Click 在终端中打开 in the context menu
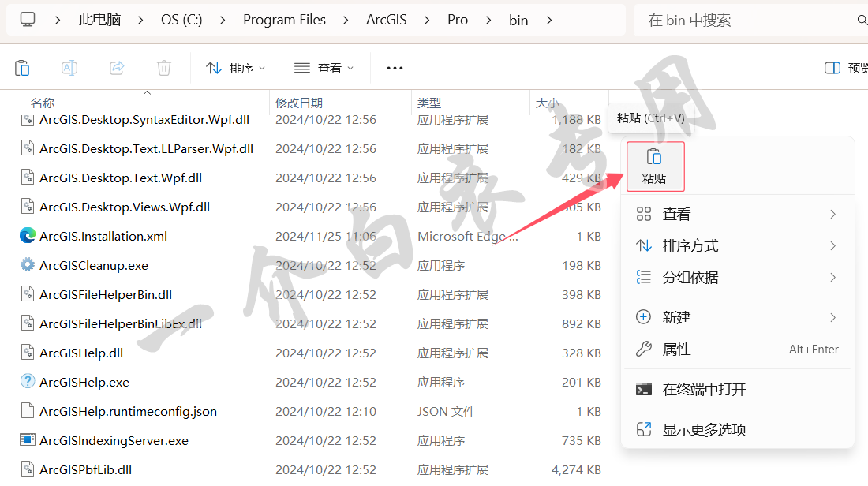This screenshot has width=868, height=486. tap(737, 390)
